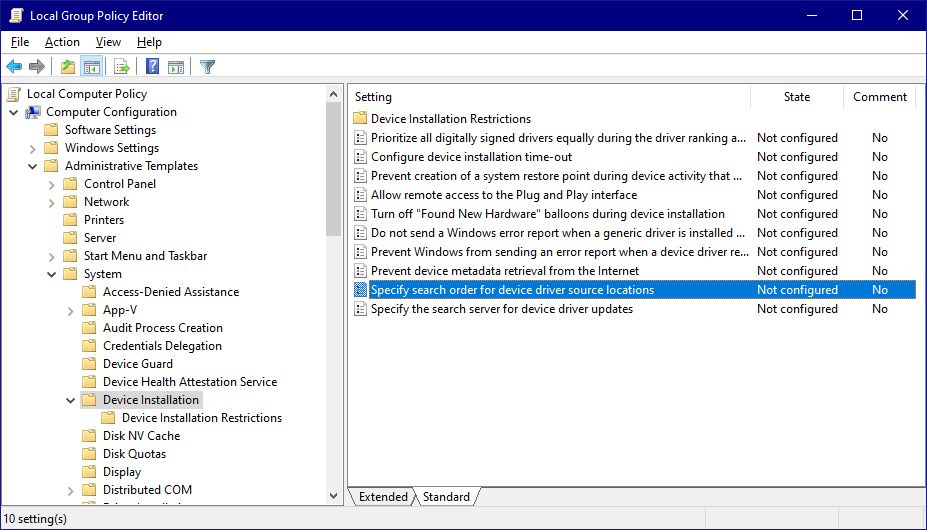Select Device Installation Restrictions in the tree
The image size is (927, 530).
202,418
